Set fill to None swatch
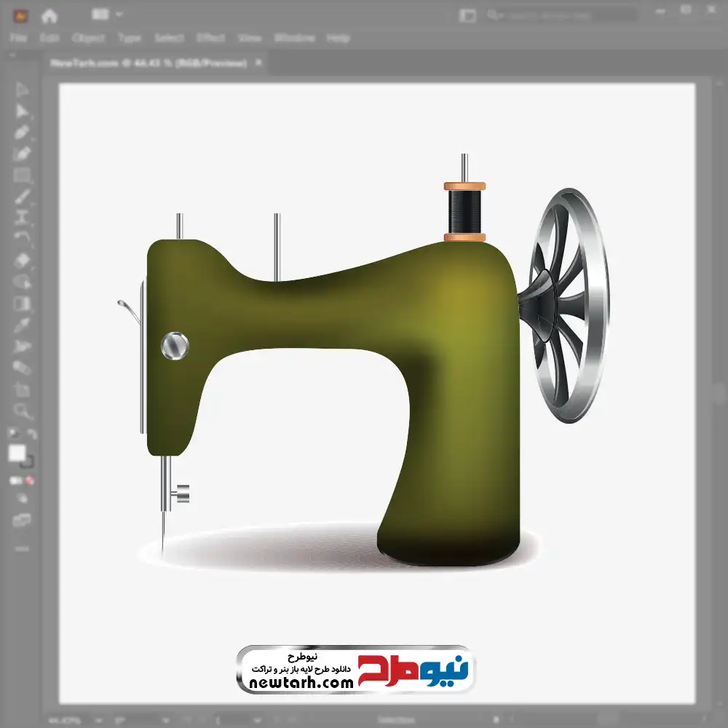728x728 pixels. (x=30, y=480)
